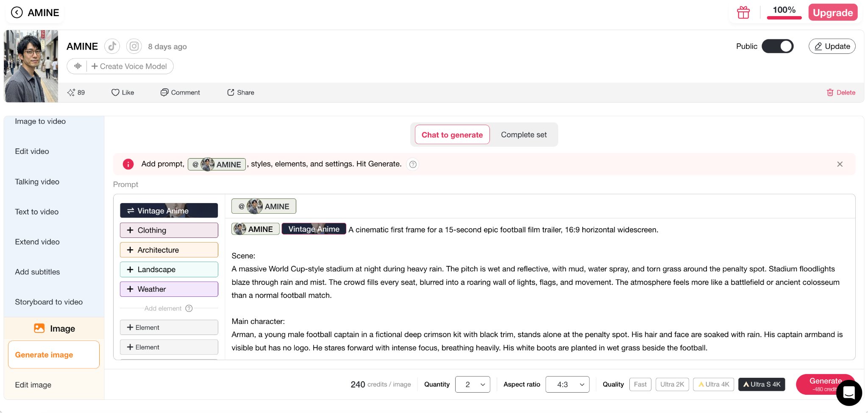Open Edit video in sidebar
The image size is (868, 413).
click(x=32, y=151)
